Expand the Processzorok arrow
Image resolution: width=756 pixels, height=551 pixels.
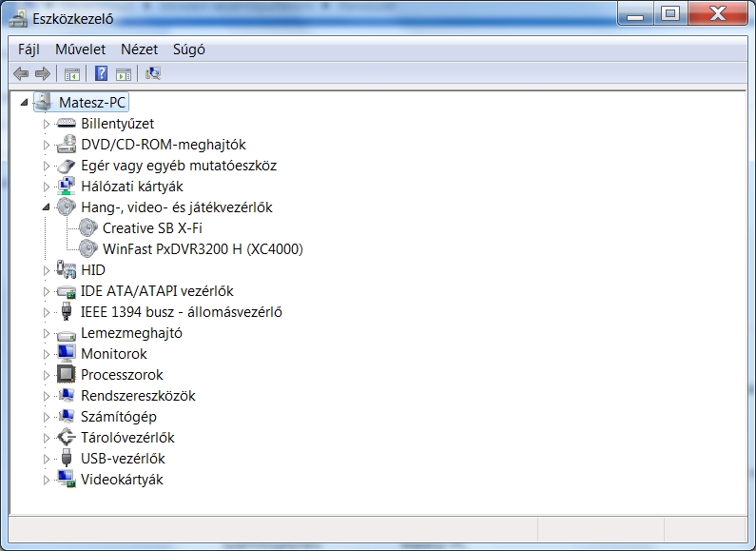pos(47,375)
